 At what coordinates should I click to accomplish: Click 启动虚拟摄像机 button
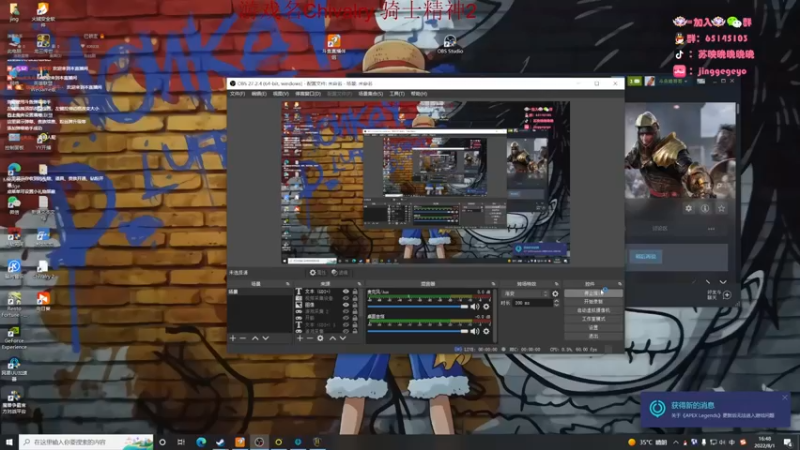point(593,310)
